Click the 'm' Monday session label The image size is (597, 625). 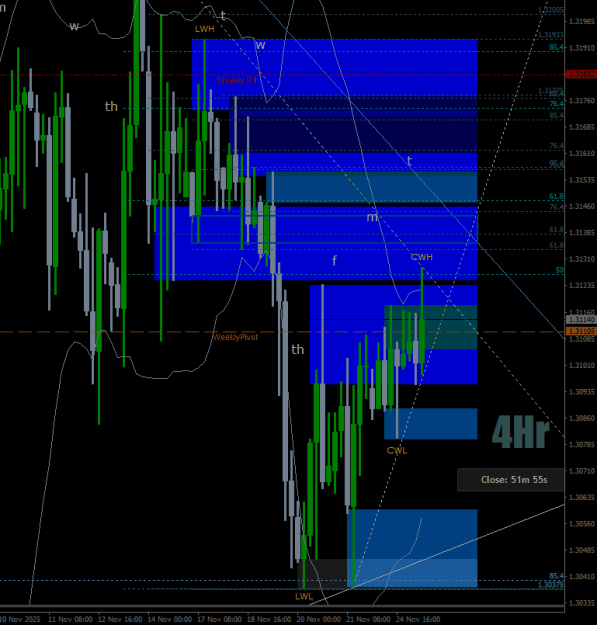(x=371, y=217)
